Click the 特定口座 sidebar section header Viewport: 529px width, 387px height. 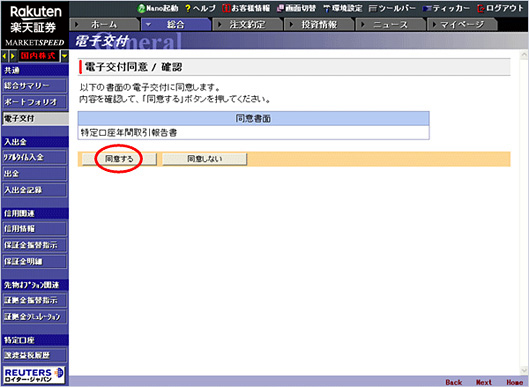click(x=34, y=340)
